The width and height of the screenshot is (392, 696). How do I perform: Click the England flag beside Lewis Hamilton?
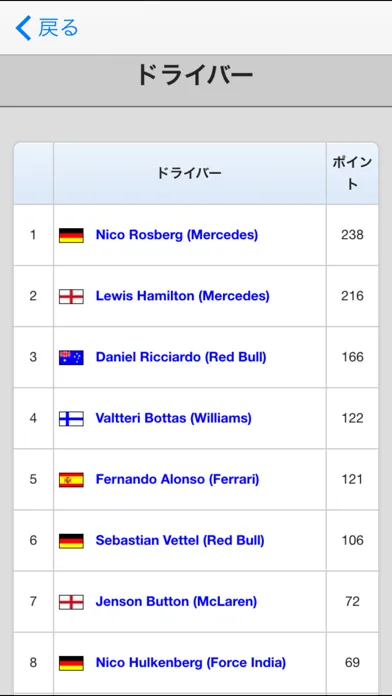[x=71, y=297]
